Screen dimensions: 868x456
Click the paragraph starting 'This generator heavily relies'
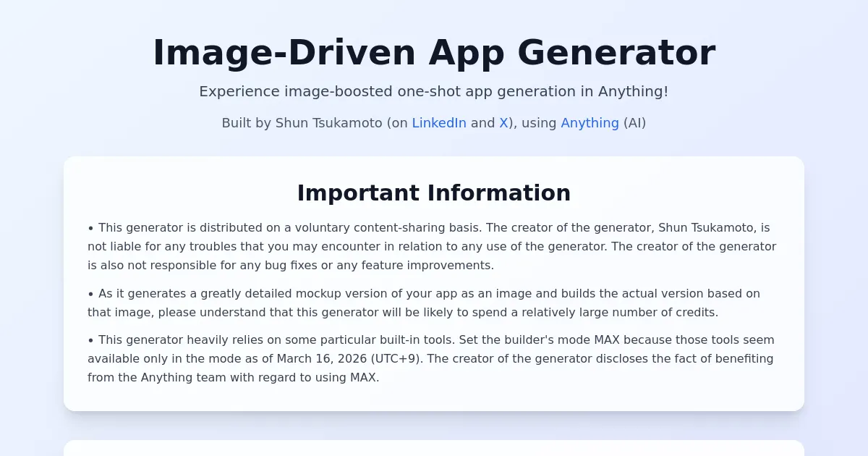click(434, 358)
